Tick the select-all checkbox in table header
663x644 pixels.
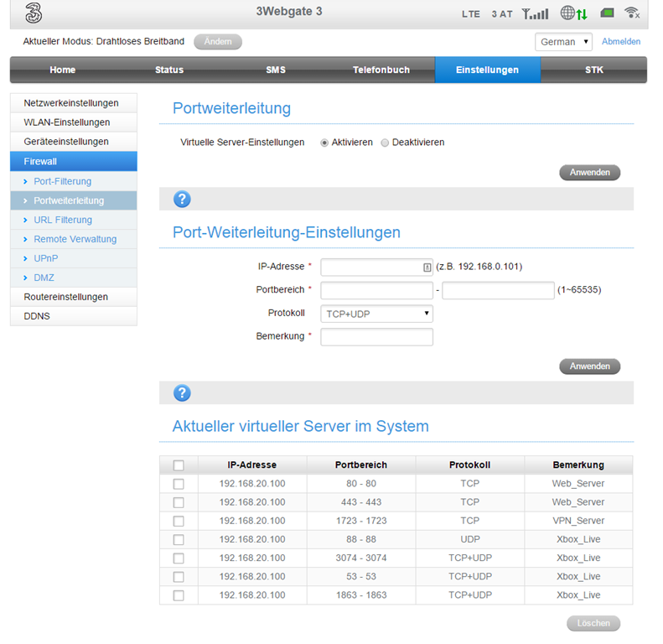[x=179, y=465]
